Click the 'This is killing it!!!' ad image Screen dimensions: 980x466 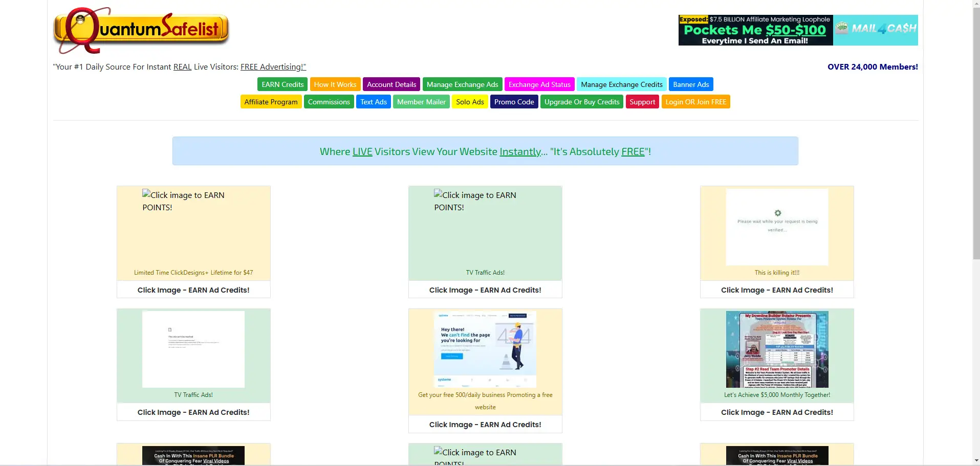tap(776, 227)
